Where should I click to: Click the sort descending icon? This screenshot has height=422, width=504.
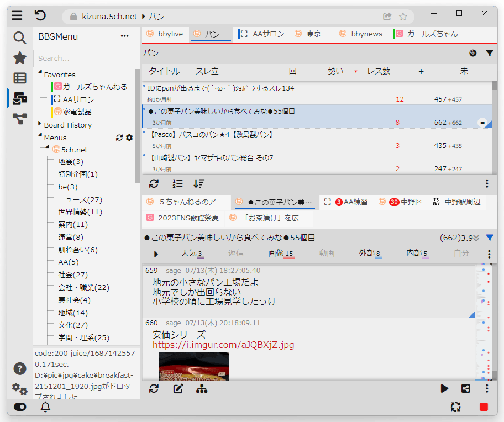point(199,184)
